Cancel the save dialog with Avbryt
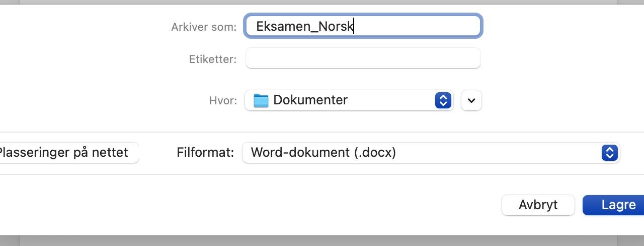Viewport: 644px width, 246px height. click(x=538, y=205)
